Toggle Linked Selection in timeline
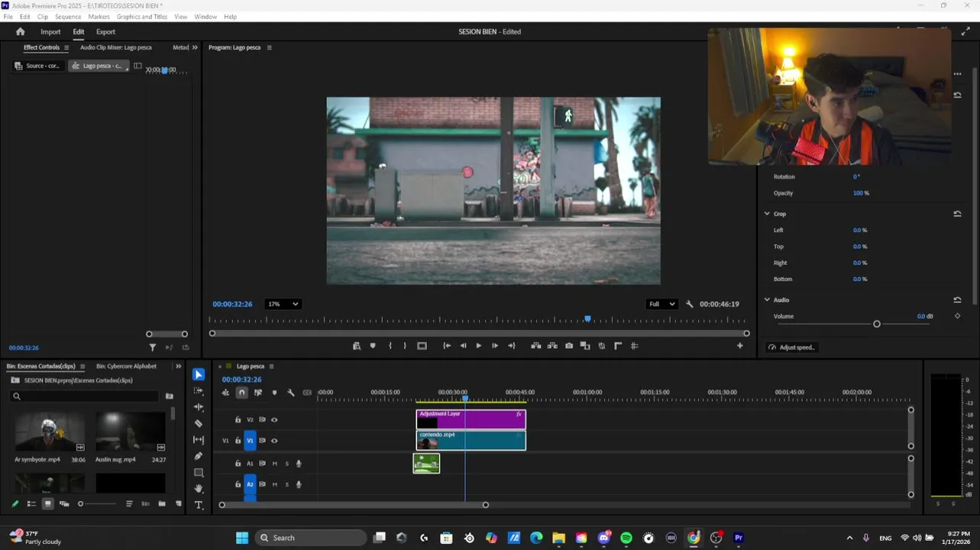The image size is (980, 550). click(x=258, y=393)
